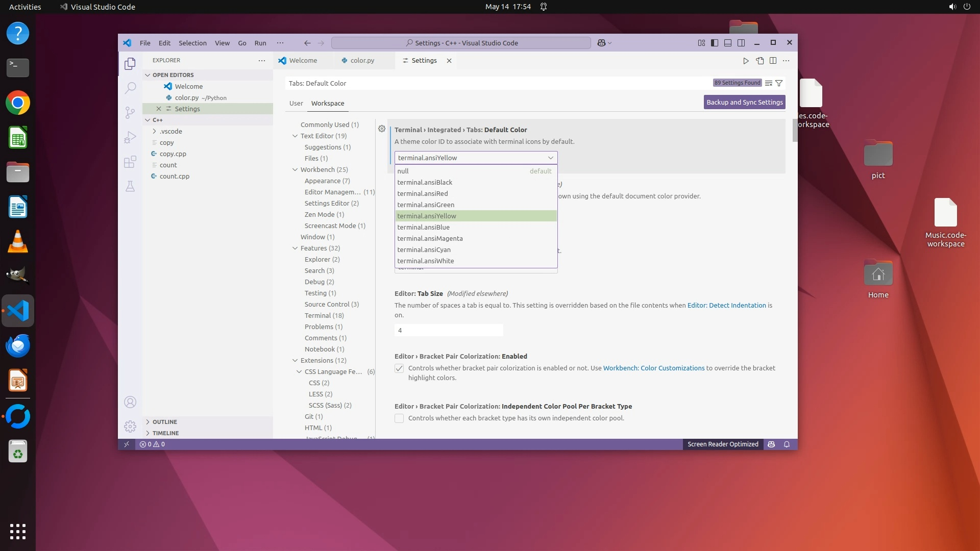980x551 pixels.
Task: Expand the .vscode folder
Action: [x=170, y=131]
